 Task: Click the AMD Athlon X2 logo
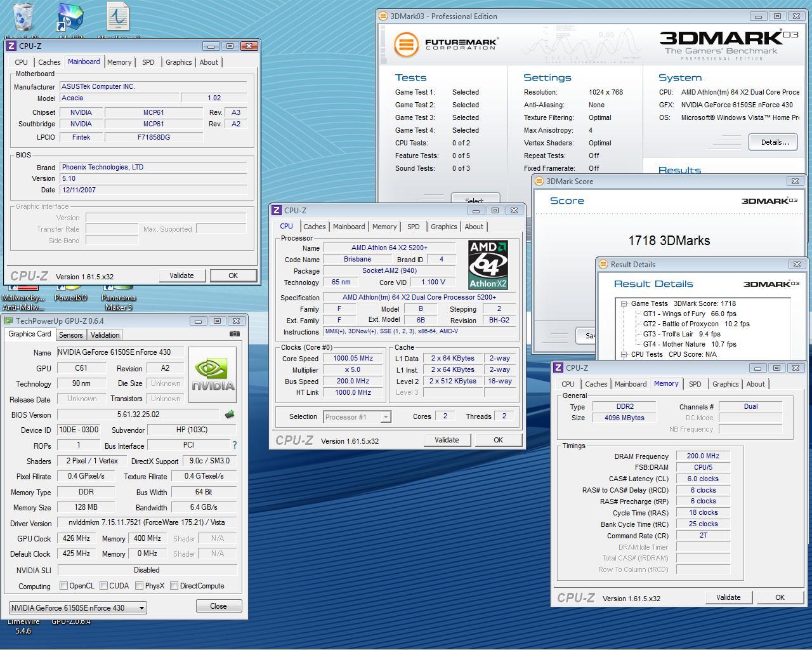coord(488,265)
